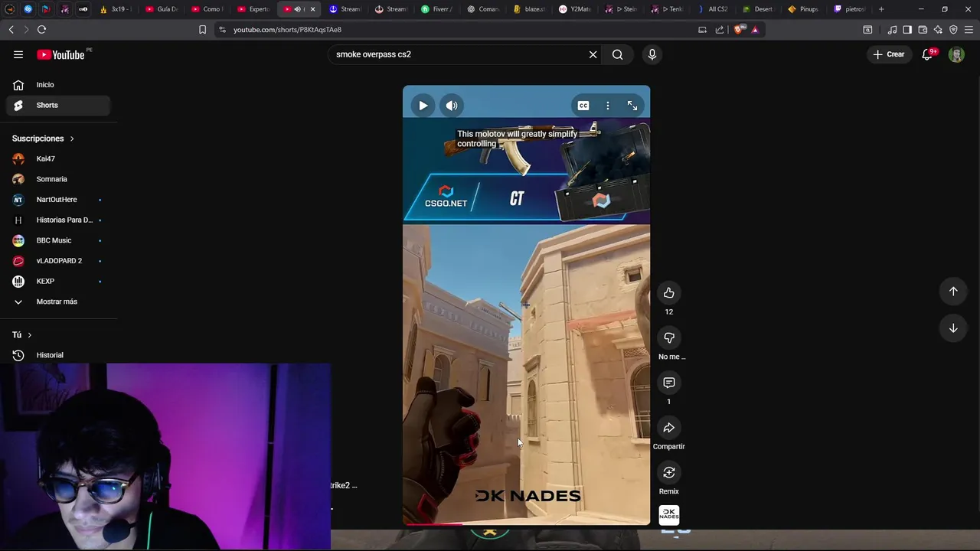
Task: Seek on the Short's red progress bar
Action: 527,524
